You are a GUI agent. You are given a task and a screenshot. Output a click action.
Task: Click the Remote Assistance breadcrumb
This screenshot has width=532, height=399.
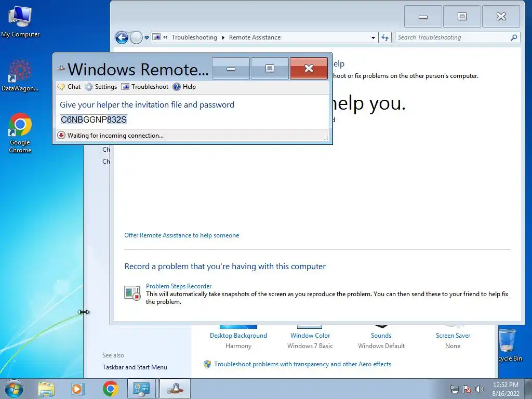tap(255, 37)
